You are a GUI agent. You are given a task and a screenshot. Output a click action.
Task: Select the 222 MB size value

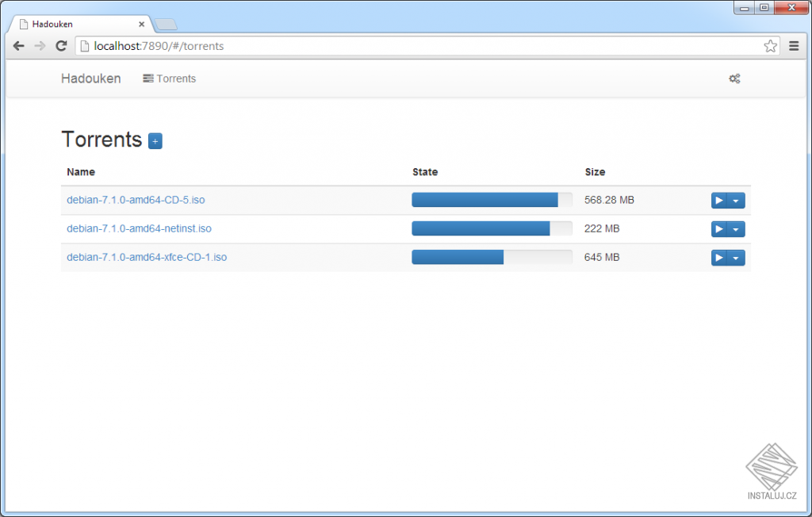click(602, 228)
